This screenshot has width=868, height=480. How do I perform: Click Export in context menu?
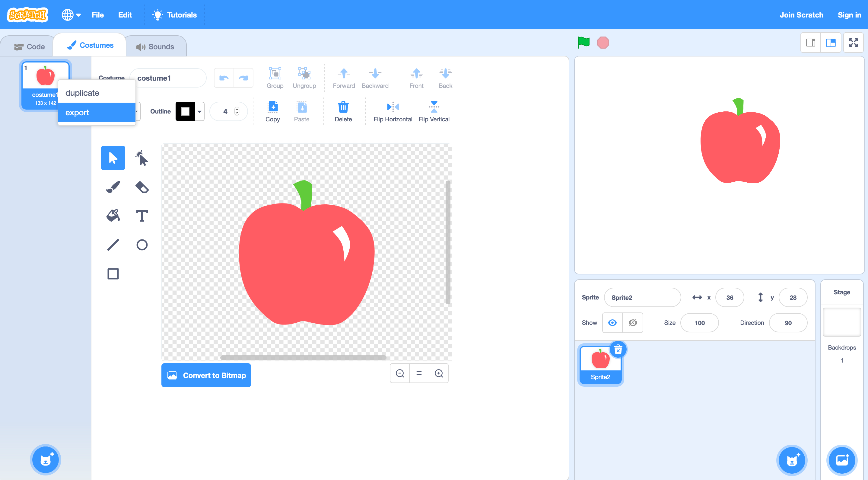pyautogui.click(x=96, y=112)
